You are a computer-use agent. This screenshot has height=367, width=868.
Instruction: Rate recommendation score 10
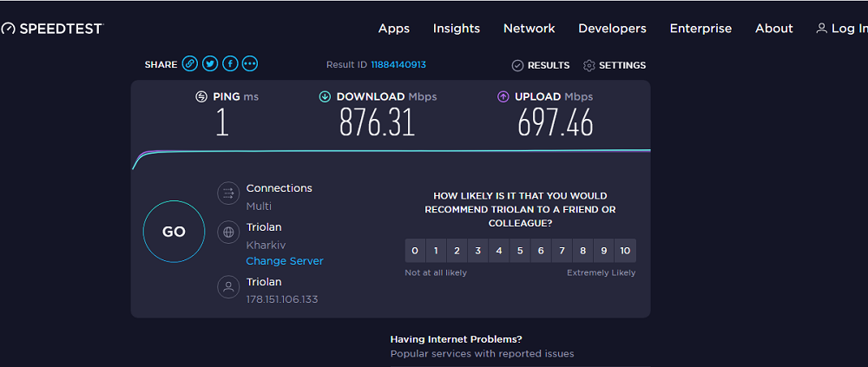[625, 251]
